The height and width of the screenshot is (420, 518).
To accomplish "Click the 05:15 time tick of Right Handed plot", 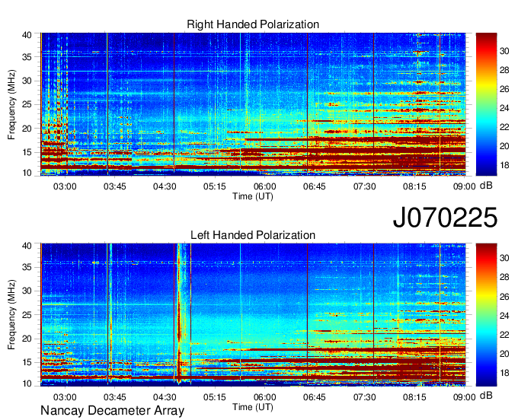I will 215,186.
